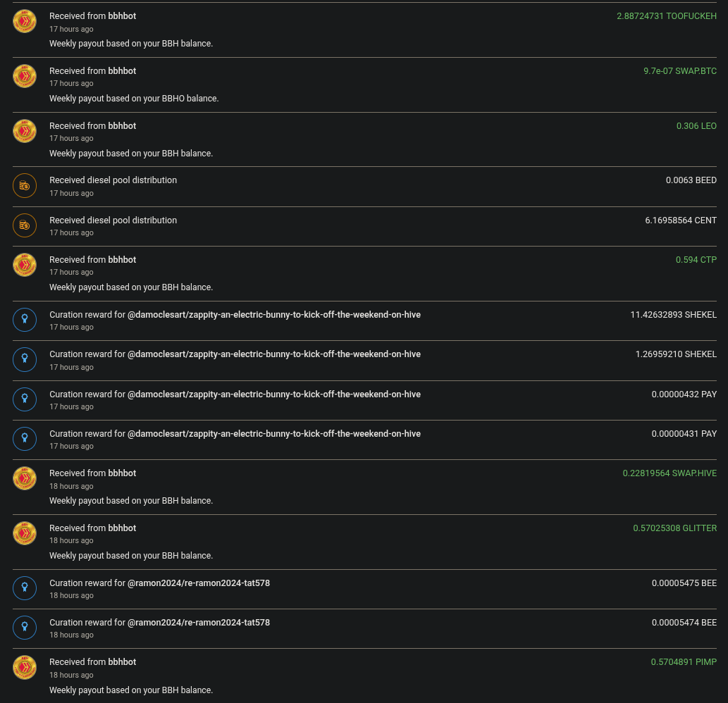Click bbhbot avatar beside TOOFUCKEH payout

25,21
